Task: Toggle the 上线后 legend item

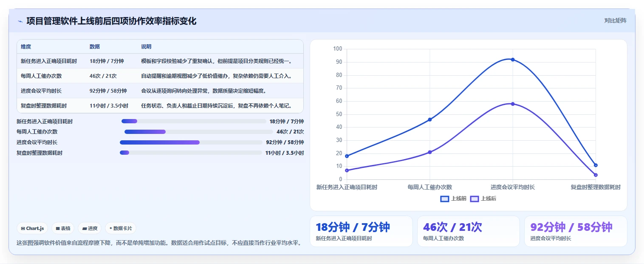Action: click(x=483, y=199)
